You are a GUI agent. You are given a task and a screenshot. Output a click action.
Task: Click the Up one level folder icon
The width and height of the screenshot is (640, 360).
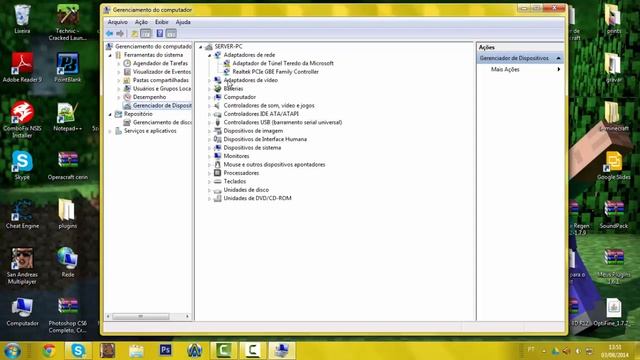point(134,33)
